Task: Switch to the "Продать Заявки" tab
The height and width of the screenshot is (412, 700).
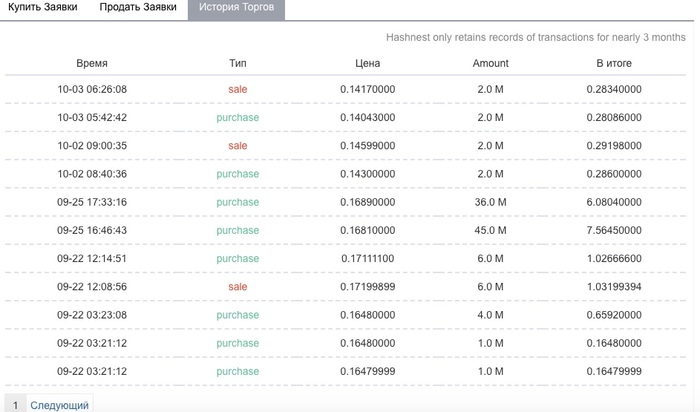Action: [x=138, y=8]
